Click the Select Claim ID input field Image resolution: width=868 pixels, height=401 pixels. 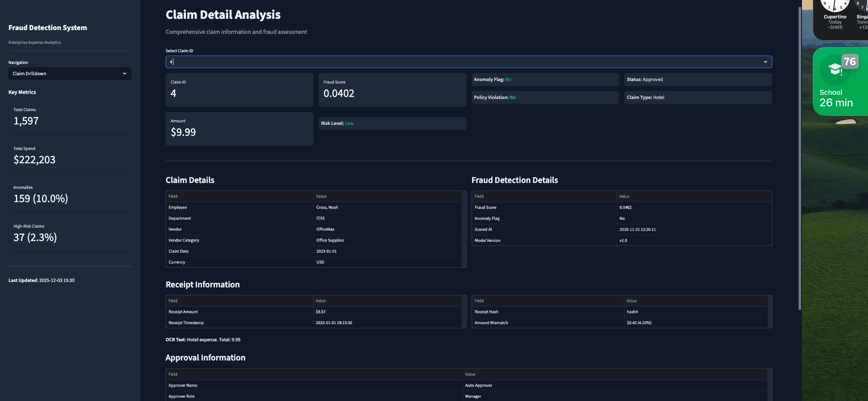coord(469,62)
